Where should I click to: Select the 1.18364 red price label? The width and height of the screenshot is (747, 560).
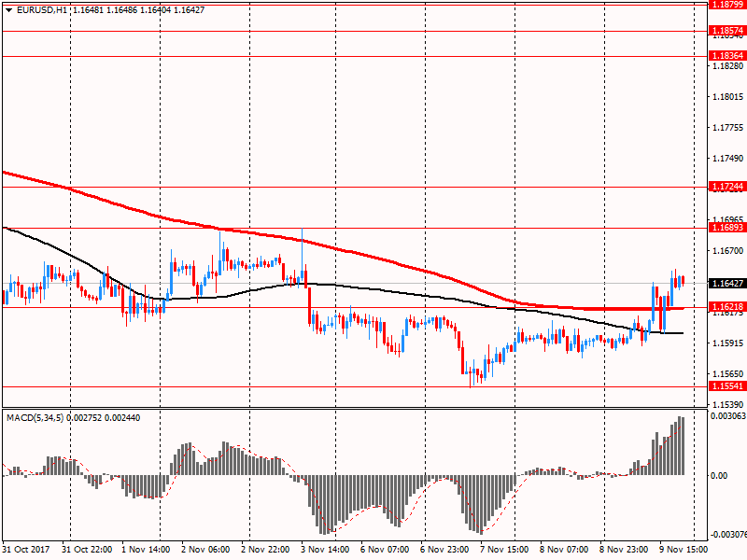point(727,56)
